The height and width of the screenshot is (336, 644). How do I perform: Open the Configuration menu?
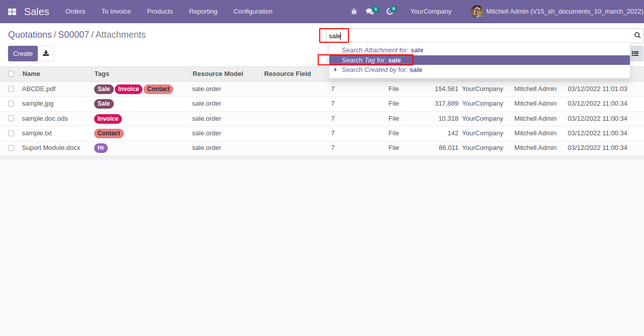pos(253,12)
